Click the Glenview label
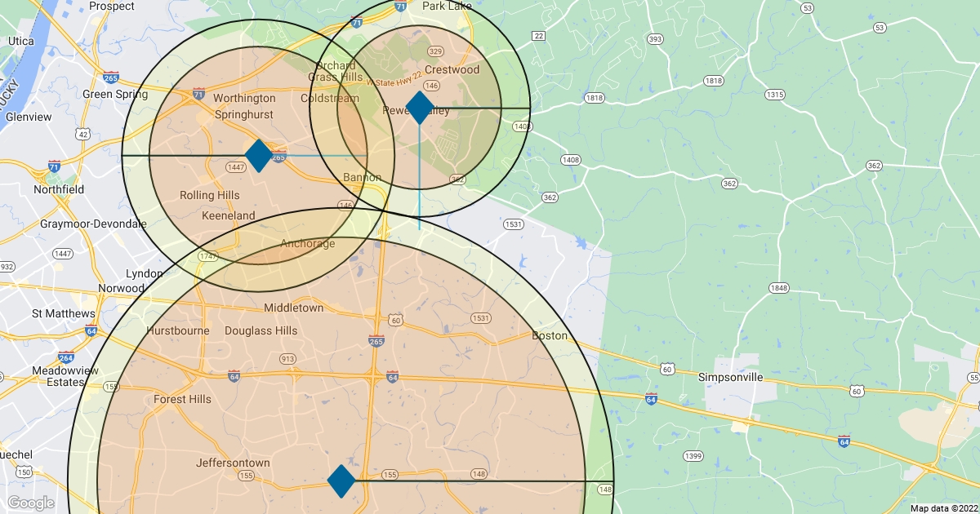This screenshot has width=980, height=514. point(29,117)
